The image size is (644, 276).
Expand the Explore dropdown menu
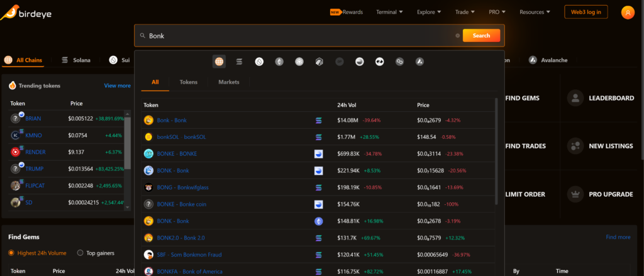(x=428, y=12)
